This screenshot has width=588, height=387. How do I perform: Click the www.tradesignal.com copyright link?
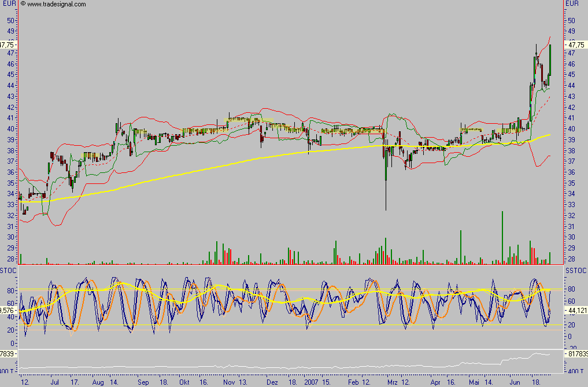pos(56,4)
